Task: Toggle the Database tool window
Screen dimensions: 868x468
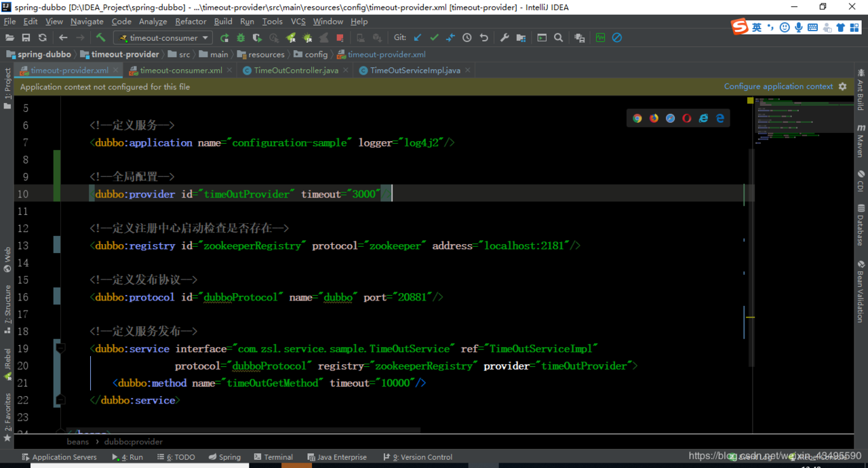Action: (861, 225)
